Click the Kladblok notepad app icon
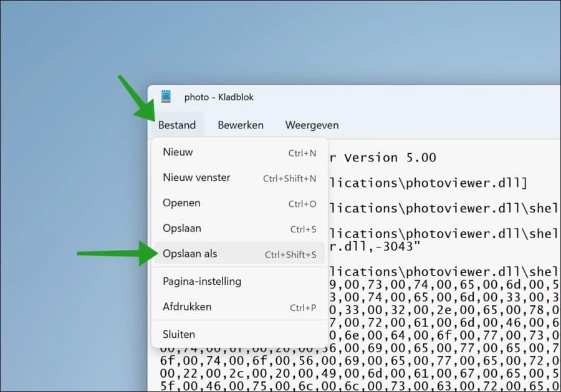561x392 pixels. pyautogui.click(x=166, y=97)
